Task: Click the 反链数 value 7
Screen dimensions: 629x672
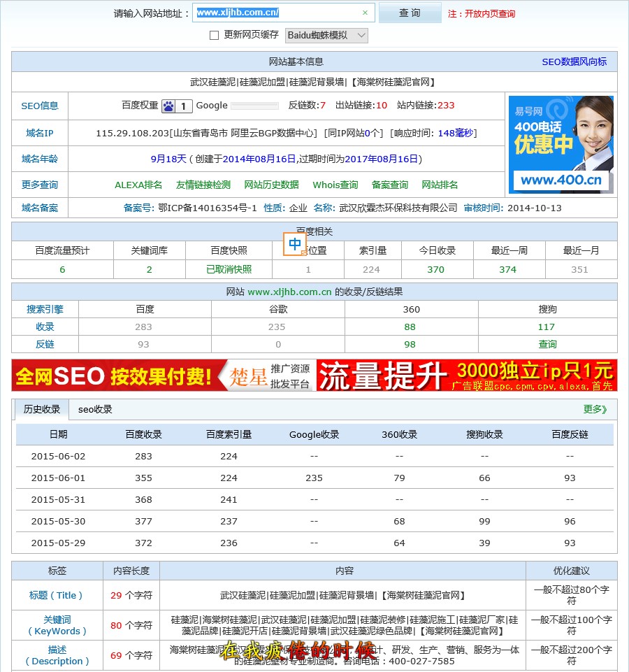Action: pyautogui.click(x=323, y=106)
